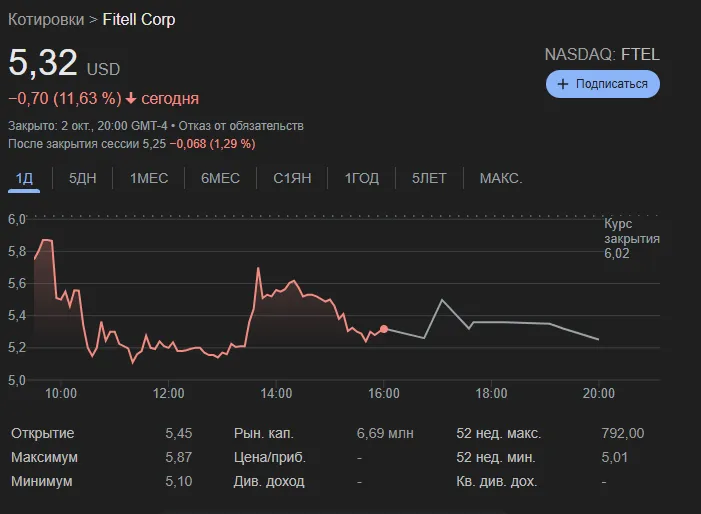This screenshot has height=514, width=701.
Task: Click the day low value 5,10
Action: [x=178, y=481]
